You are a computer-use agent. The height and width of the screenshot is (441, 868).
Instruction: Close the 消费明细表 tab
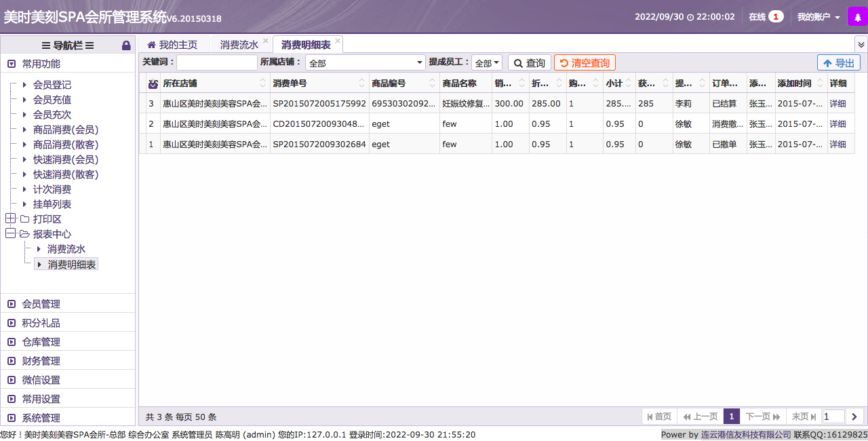pyautogui.click(x=337, y=41)
